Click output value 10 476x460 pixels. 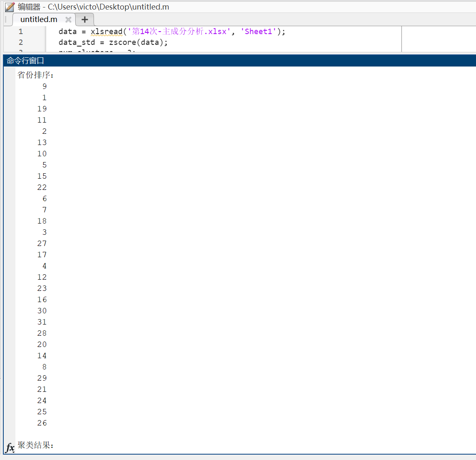(42, 154)
